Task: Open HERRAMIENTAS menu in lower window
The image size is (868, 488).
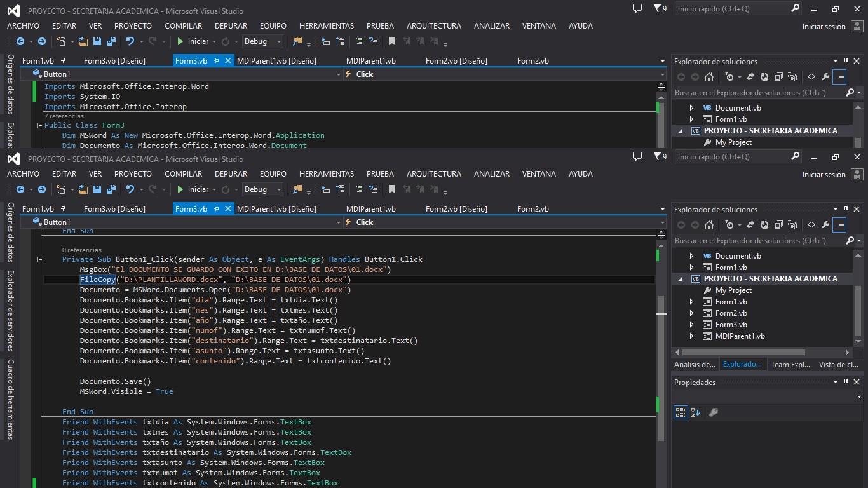Action: pos(327,174)
